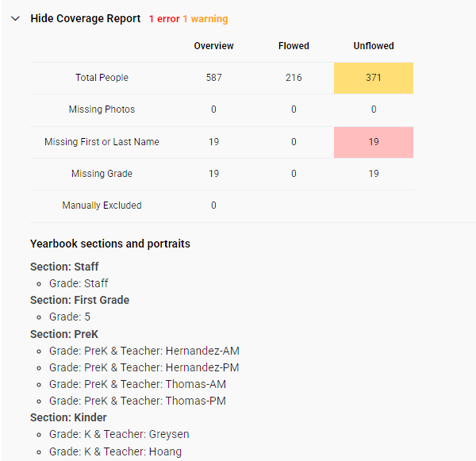Click the red 1 error indicator
Viewport: 476px width, 461px height.
(164, 19)
